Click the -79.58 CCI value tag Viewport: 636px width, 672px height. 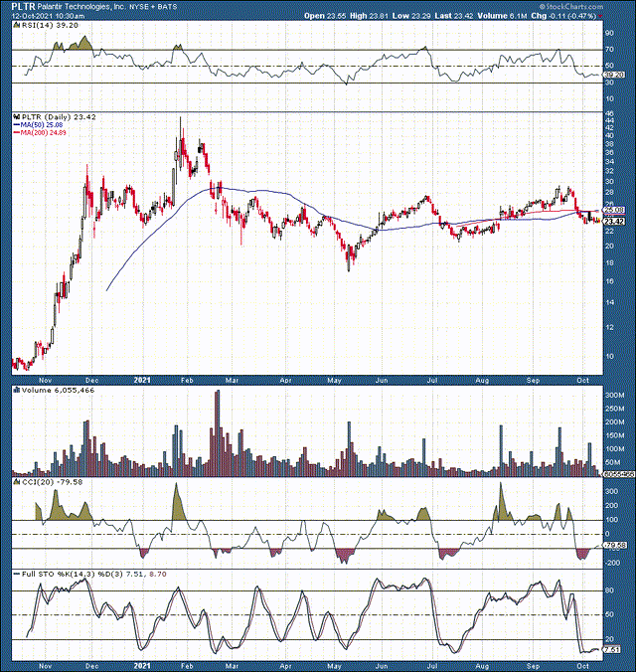pos(614,545)
